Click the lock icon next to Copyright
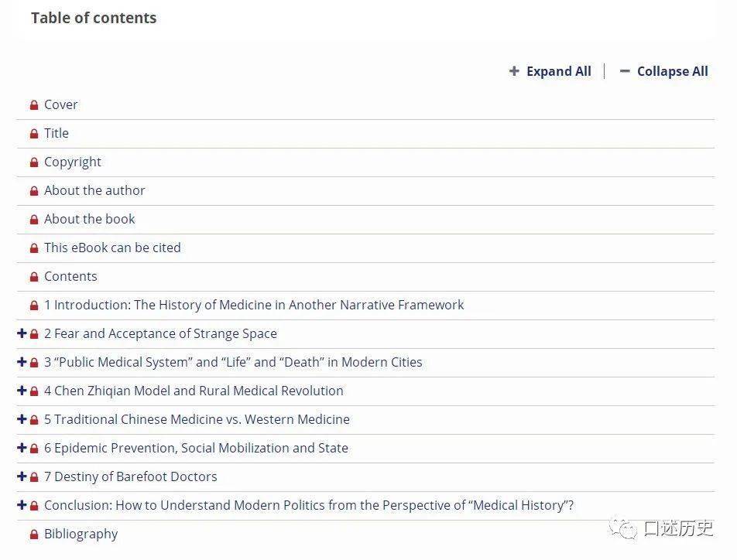The image size is (737, 560). click(x=34, y=162)
